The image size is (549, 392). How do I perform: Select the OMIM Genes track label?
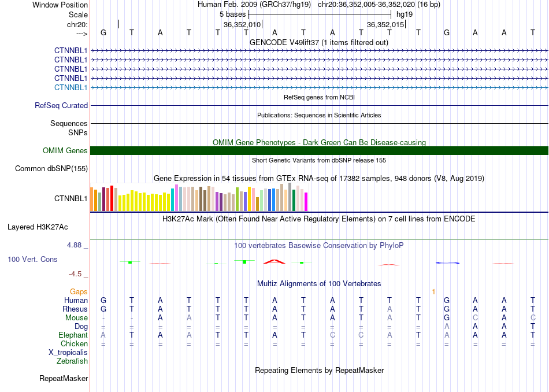pos(65,151)
